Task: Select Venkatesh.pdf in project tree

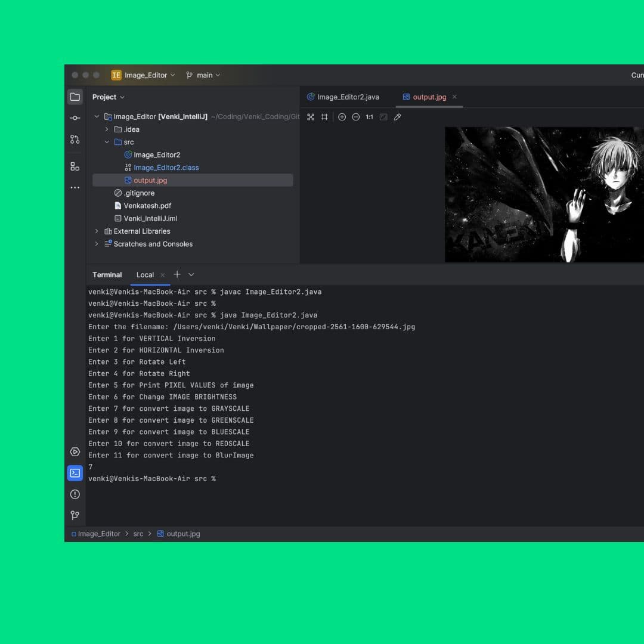Action: 147,206
